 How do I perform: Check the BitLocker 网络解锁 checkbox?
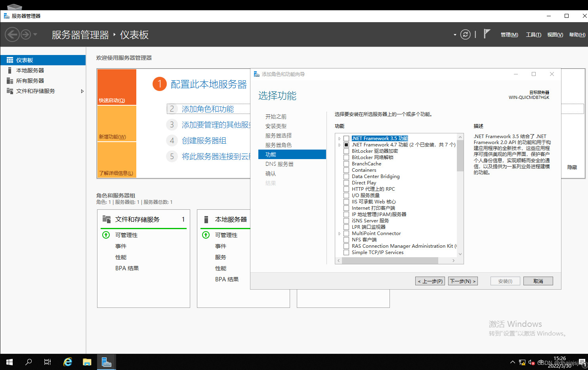pyautogui.click(x=346, y=157)
